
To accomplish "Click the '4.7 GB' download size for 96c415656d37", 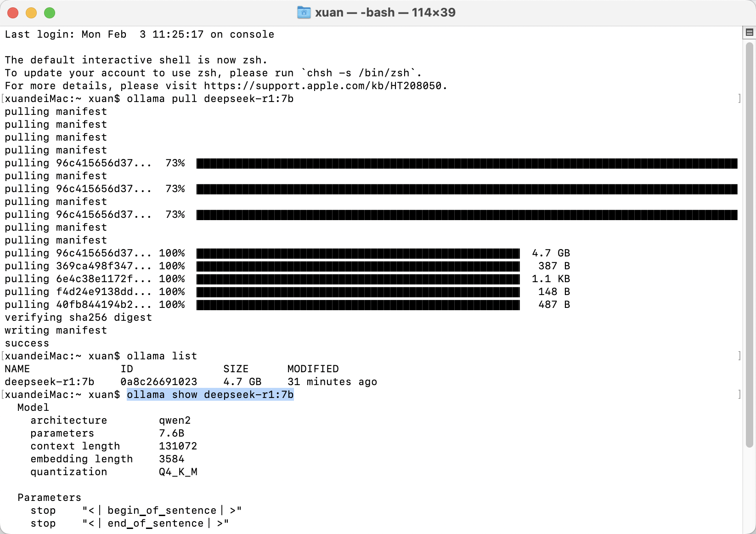I will [551, 253].
